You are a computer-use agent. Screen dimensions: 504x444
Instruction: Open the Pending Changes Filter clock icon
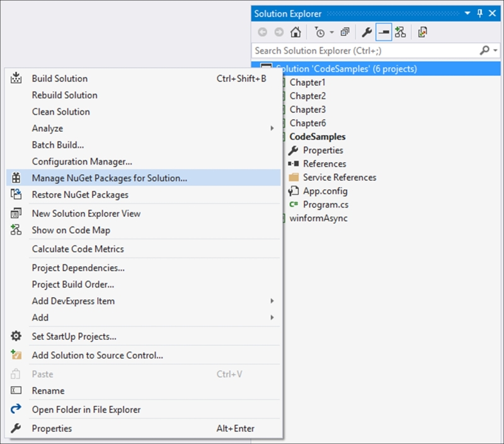tap(319, 32)
